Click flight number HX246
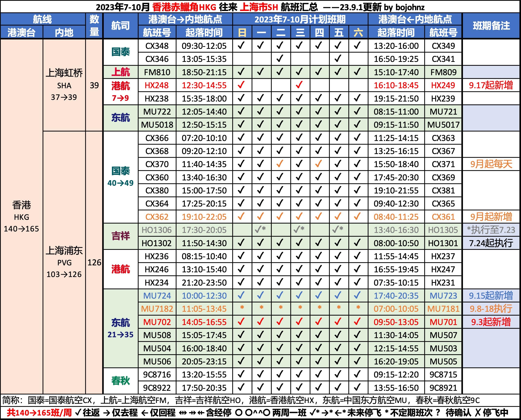521x420 pixels. 157,269
